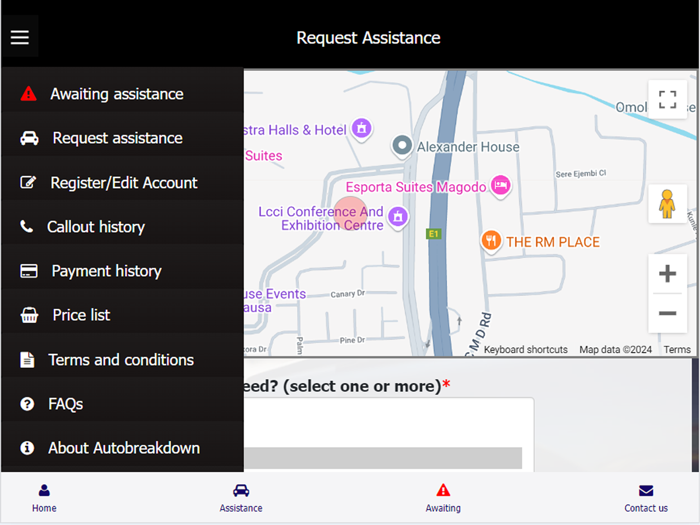
Task: Click the red warning triangle beside Awaiting assistance
Action: click(x=29, y=94)
